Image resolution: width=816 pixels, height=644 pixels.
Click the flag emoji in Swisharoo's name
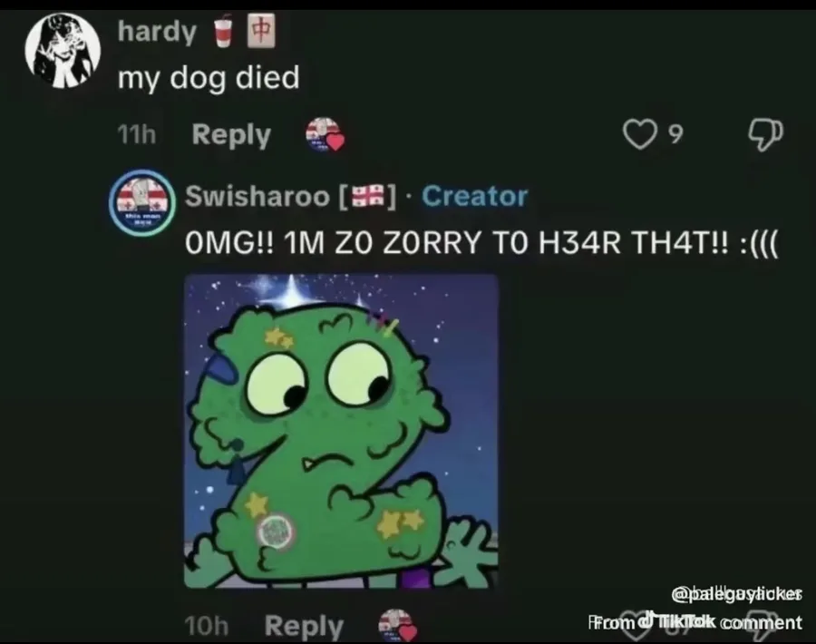367,196
